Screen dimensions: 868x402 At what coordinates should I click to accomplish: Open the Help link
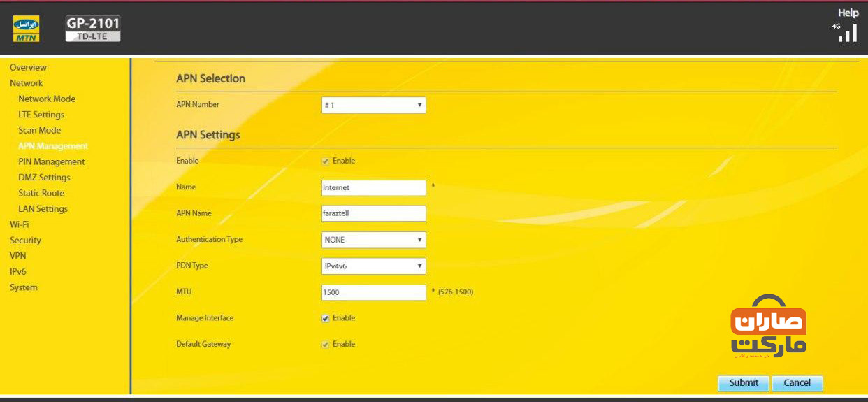click(848, 13)
